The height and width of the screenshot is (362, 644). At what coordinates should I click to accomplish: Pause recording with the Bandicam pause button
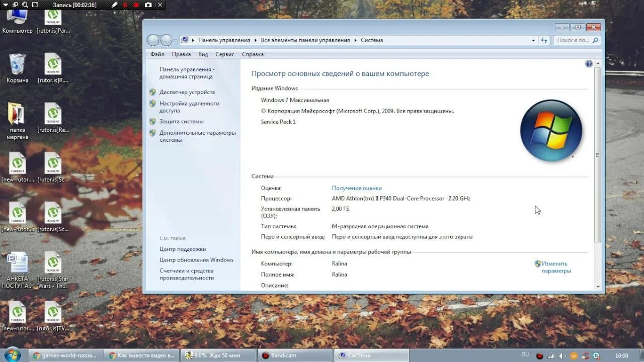[x=125, y=5]
